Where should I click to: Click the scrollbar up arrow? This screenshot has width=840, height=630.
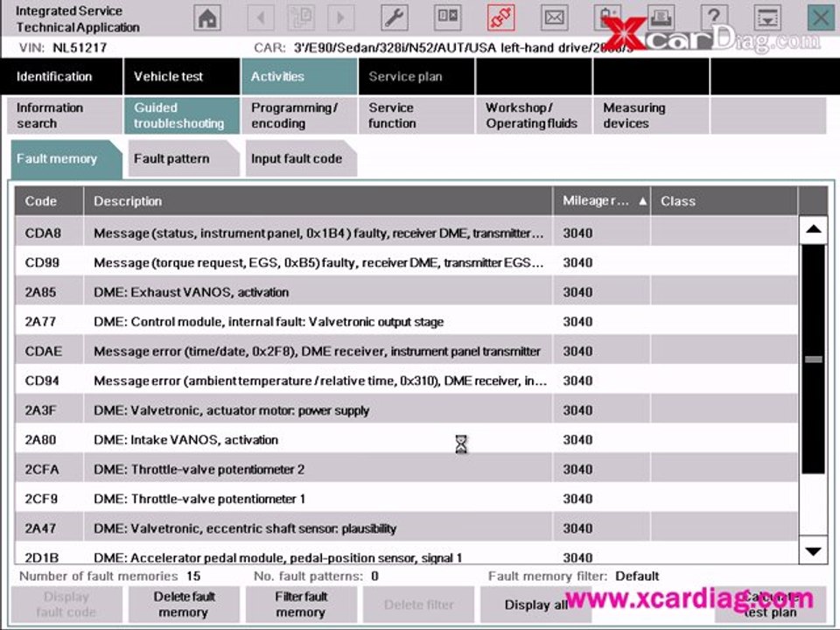tap(813, 229)
